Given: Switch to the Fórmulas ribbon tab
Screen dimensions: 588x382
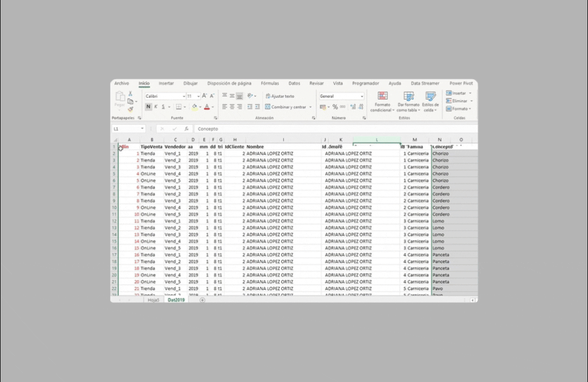Looking at the screenshot, I should click(x=269, y=83).
